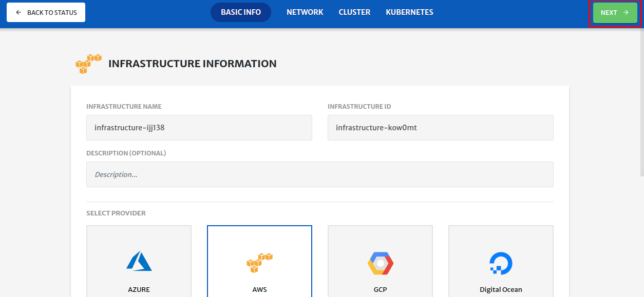Open the Basic Info tab

coord(241,12)
